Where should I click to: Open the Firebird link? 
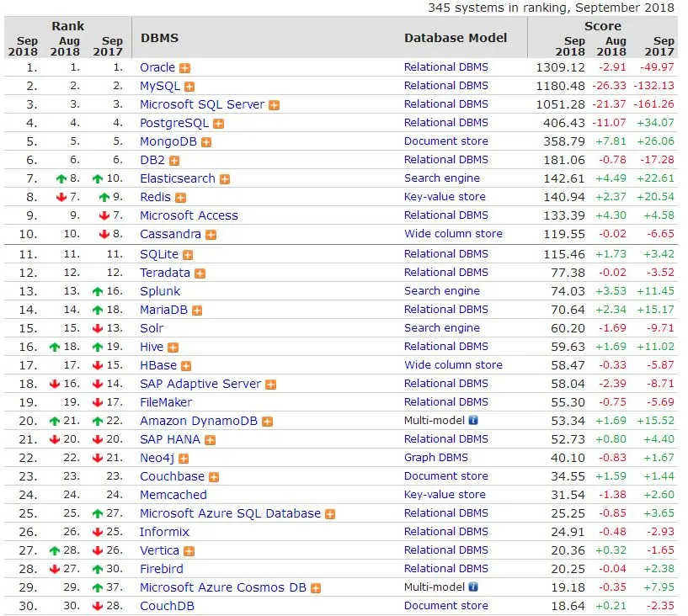click(162, 569)
